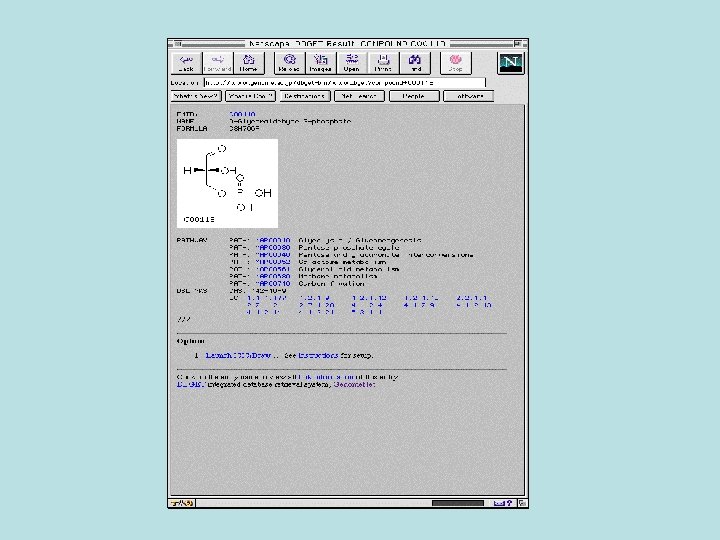Click the Find binoculars button
This screenshot has height=540, width=720.
[414, 62]
